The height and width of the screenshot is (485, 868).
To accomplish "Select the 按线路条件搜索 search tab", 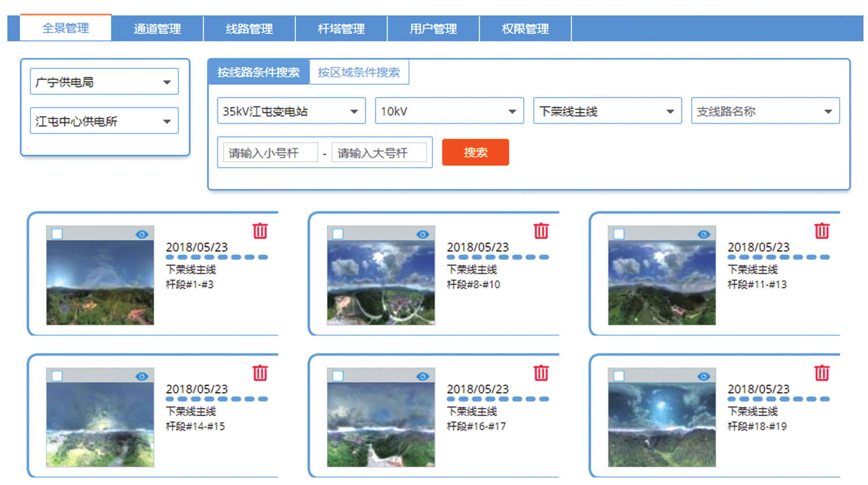I will pos(258,72).
